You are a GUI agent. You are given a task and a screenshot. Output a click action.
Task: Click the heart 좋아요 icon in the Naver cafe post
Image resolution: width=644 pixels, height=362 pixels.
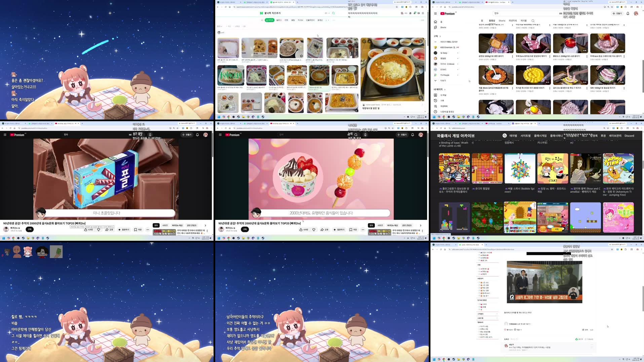click(x=505, y=330)
